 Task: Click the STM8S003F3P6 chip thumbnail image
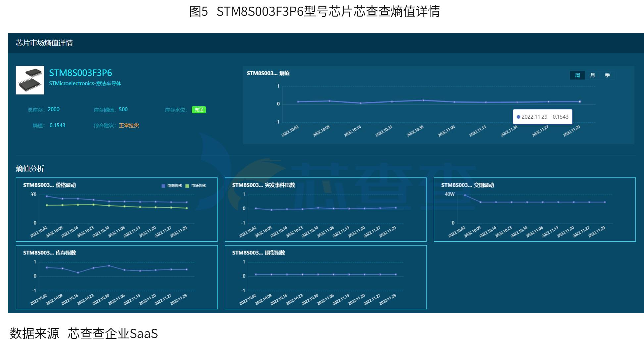point(30,80)
